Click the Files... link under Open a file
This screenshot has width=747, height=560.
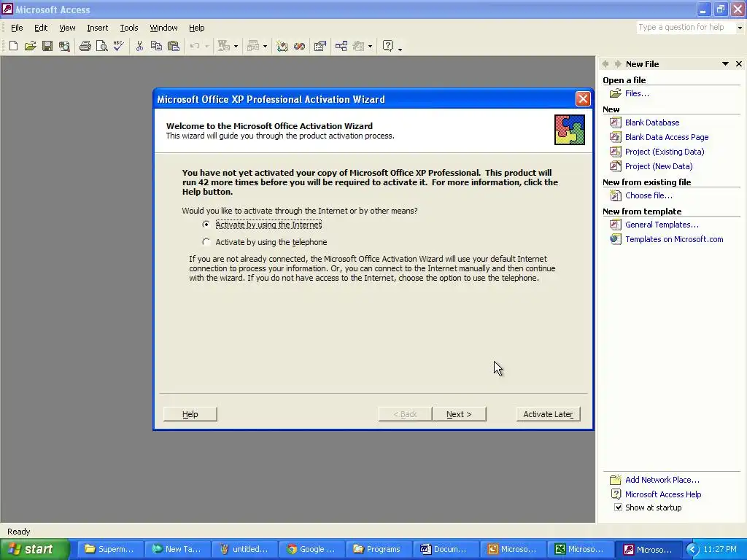(637, 93)
